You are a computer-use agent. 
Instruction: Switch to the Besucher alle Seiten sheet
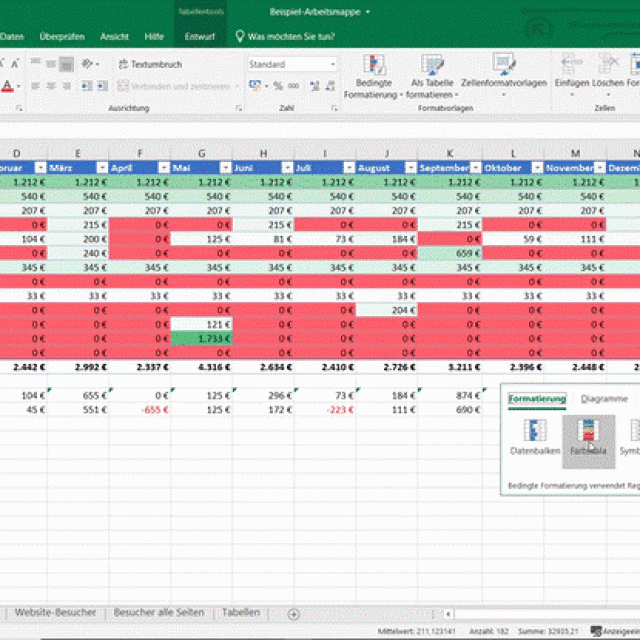[159, 612]
